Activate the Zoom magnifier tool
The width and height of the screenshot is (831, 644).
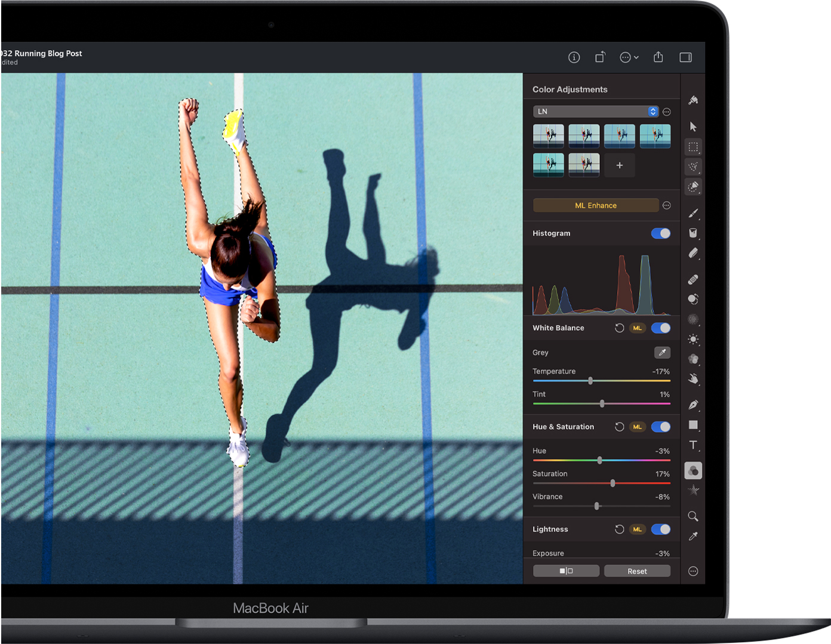(693, 516)
